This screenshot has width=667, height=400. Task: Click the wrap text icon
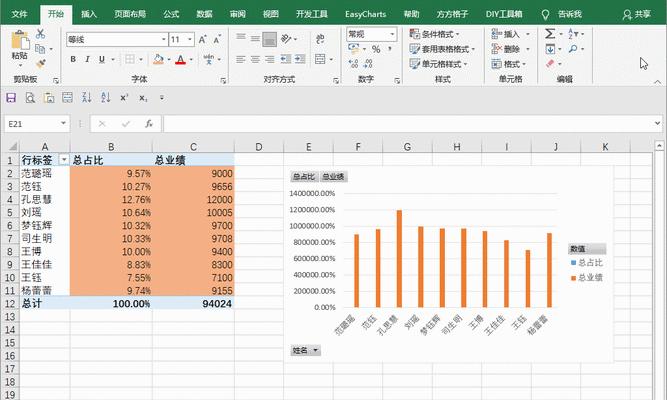pos(320,39)
